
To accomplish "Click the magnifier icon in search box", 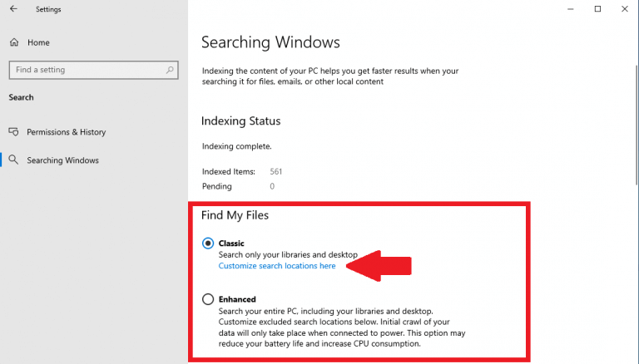I will [170, 70].
